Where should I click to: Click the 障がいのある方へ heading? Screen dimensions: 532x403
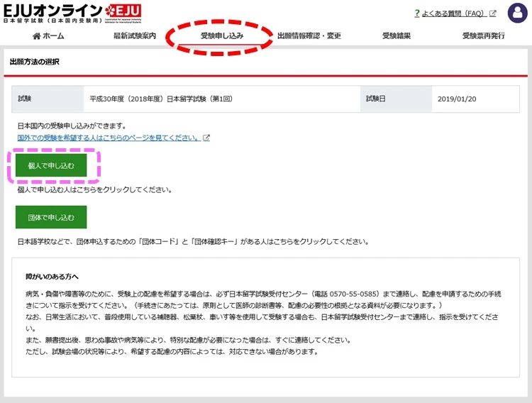point(52,277)
